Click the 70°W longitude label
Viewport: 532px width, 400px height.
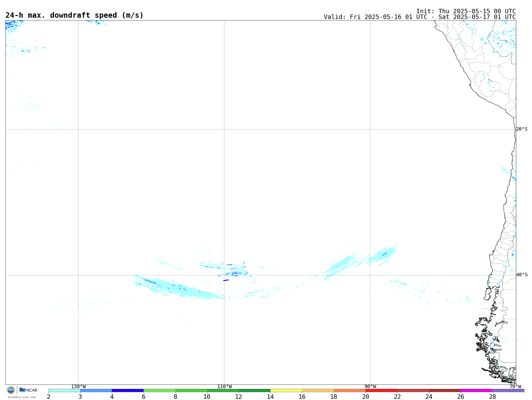515,387
